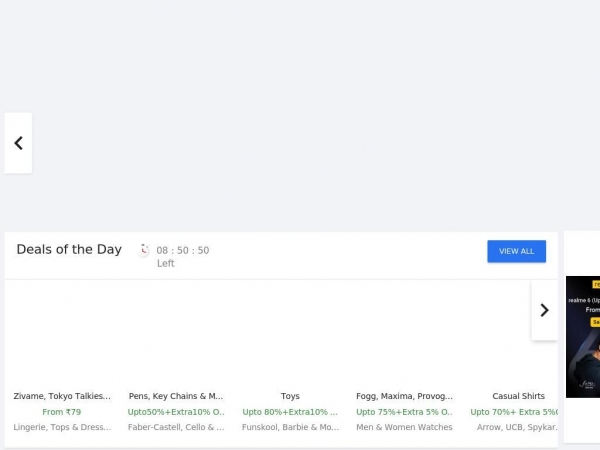Viewport: 600px width, 450px height.
Task: Open the Zivame, Tokyo Talkies deal
Action: (x=62, y=396)
